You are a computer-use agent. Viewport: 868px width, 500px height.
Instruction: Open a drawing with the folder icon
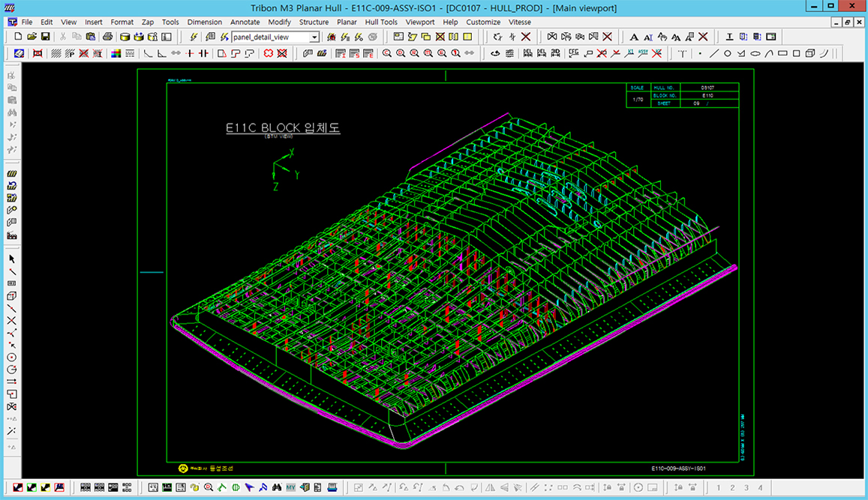[x=32, y=37]
